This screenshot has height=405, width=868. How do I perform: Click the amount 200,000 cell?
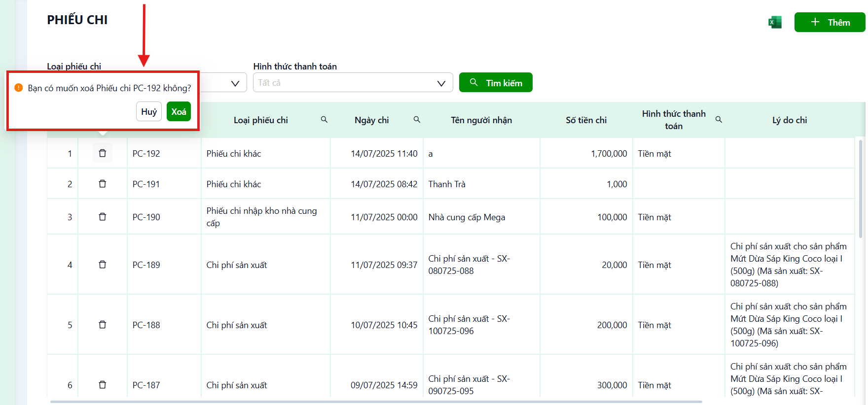586,325
